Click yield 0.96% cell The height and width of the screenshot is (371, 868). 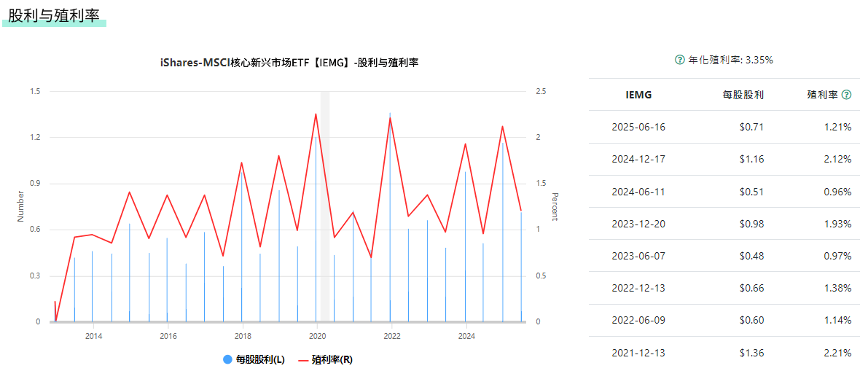click(837, 192)
